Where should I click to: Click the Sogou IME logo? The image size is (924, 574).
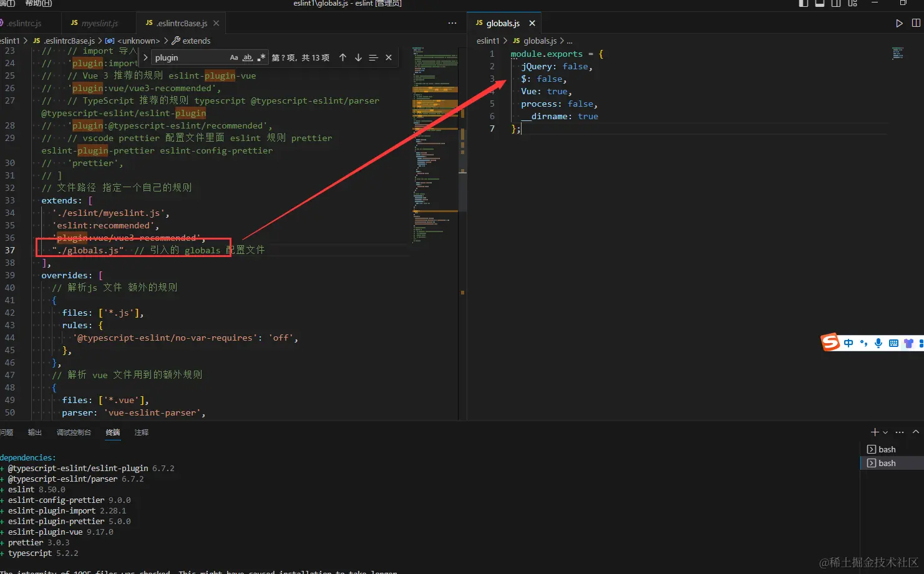[x=830, y=342]
